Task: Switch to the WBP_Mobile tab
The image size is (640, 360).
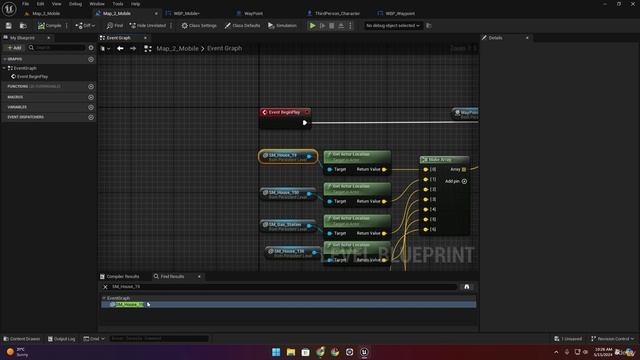Action: tap(187, 13)
